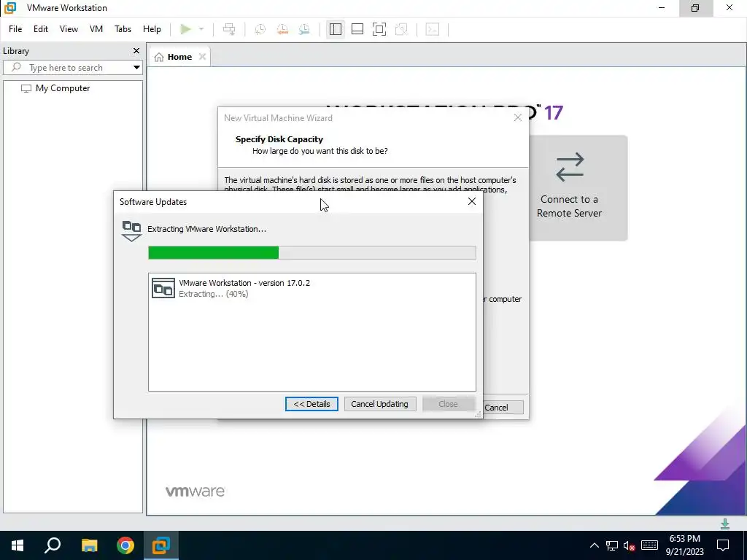Open the Edit menu
This screenshot has height=560, width=747.
(41, 29)
